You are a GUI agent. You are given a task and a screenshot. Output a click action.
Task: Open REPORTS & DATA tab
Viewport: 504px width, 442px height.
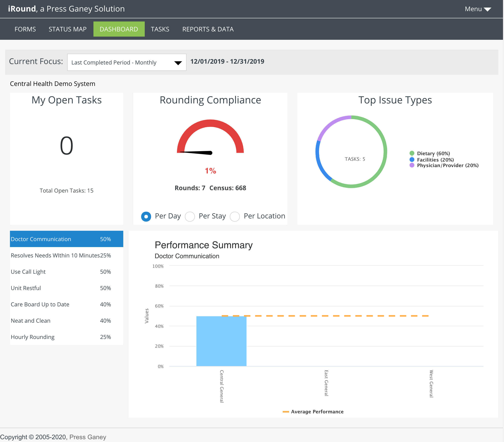208,29
